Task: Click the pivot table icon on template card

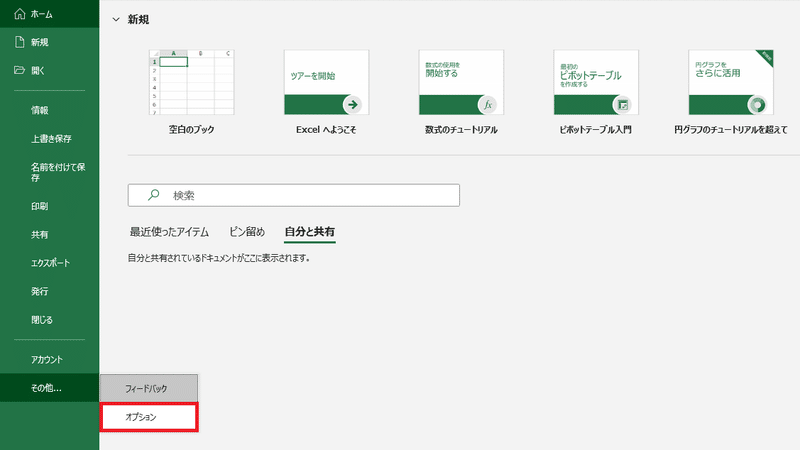Action: click(622, 105)
